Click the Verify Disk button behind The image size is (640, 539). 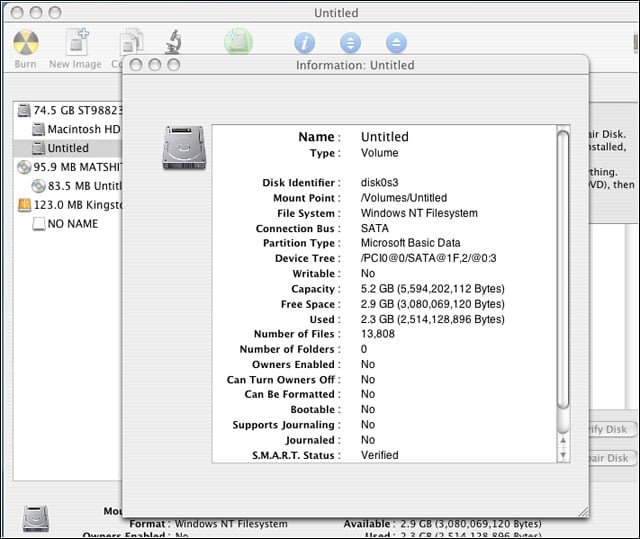[612, 429]
